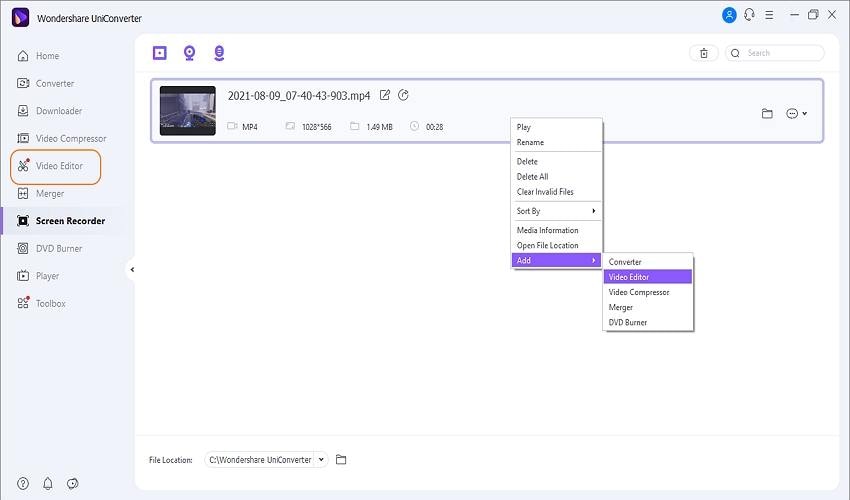This screenshot has width=850, height=500.
Task: Choose Play from context menu
Action: click(557, 127)
